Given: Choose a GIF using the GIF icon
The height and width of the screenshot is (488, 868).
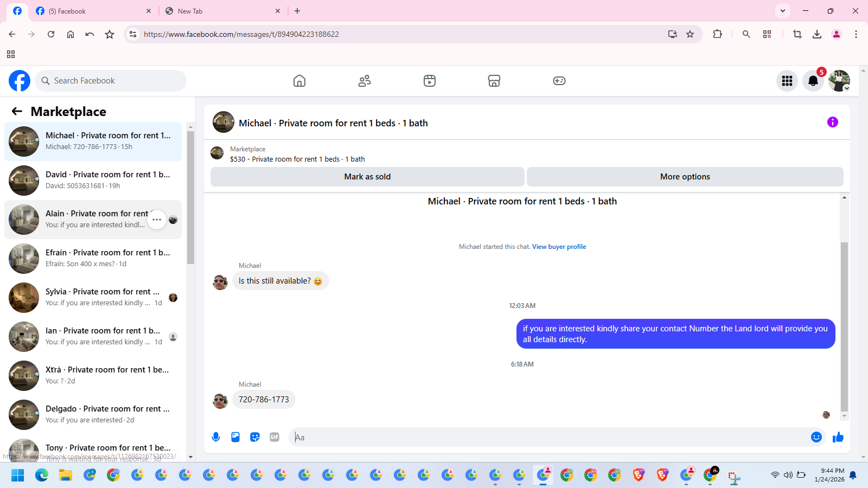Looking at the screenshot, I should [x=275, y=437].
